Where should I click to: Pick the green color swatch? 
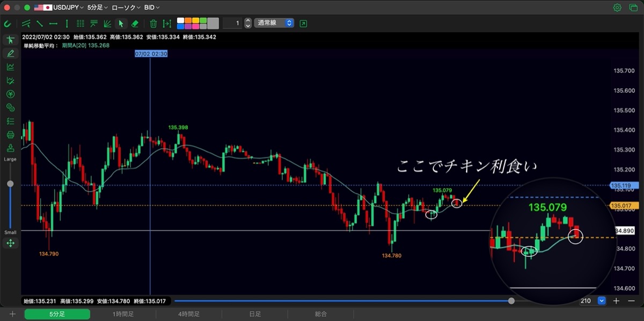tap(203, 20)
